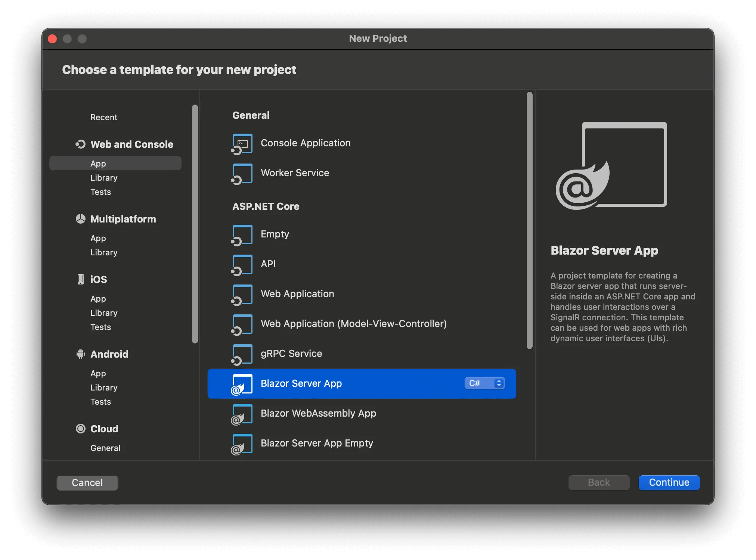Select Library under Web and Console
Image resolution: width=756 pixels, height=560 pixels.
pos(104,178)
